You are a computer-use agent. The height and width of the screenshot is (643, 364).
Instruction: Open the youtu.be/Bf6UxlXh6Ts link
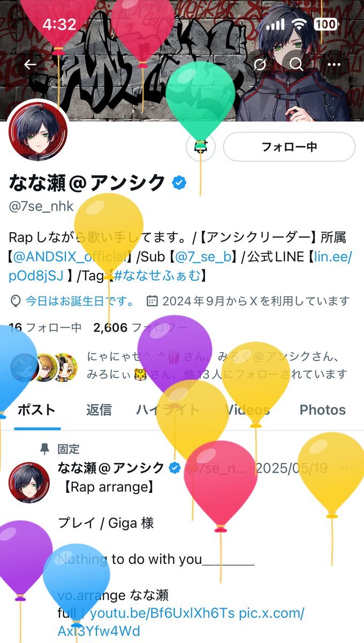coord(162,613)
